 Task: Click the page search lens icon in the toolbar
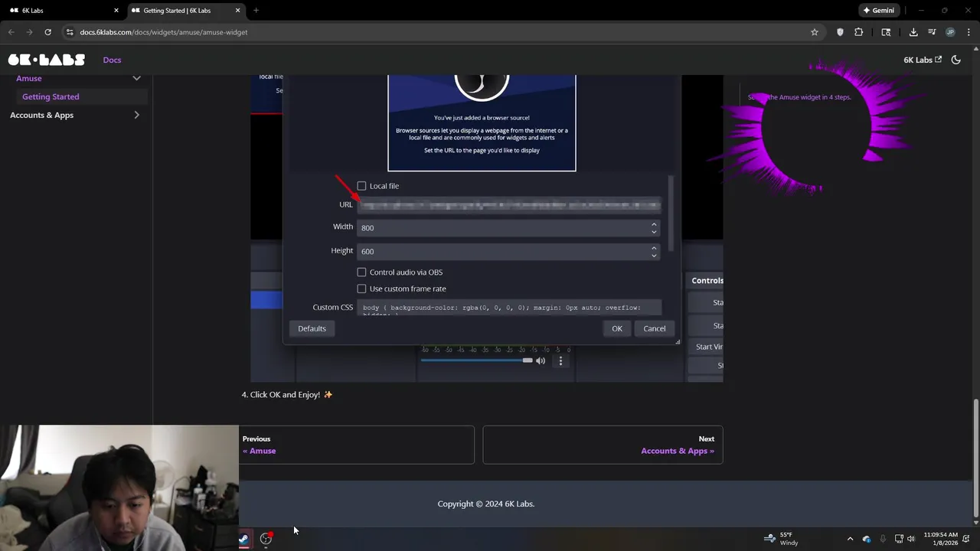click(886, 32)
